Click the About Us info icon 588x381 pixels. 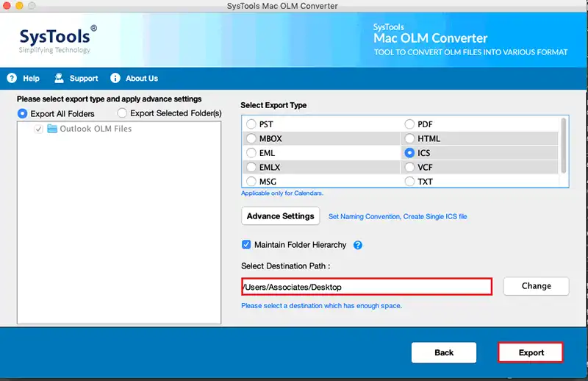(x=115, y=78)
